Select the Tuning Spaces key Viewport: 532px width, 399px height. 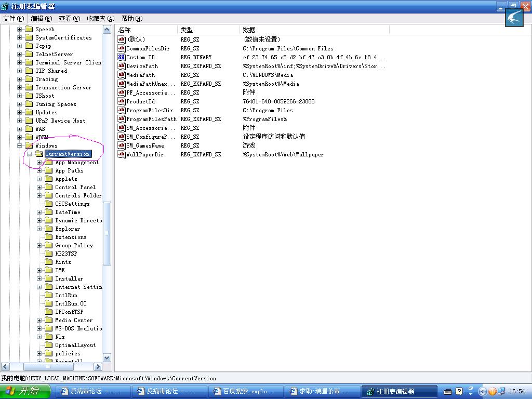tap(56, 104)
